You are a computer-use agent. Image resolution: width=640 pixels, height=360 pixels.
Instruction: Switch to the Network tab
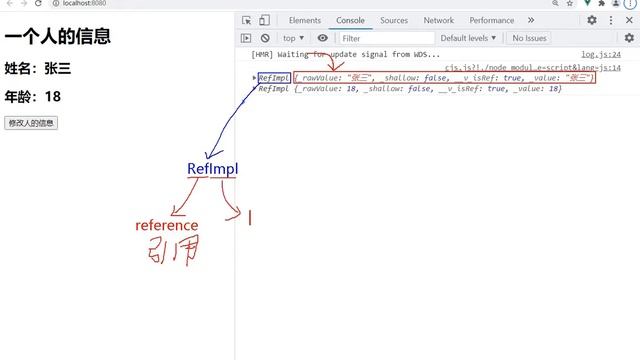[x=438, y=20]
